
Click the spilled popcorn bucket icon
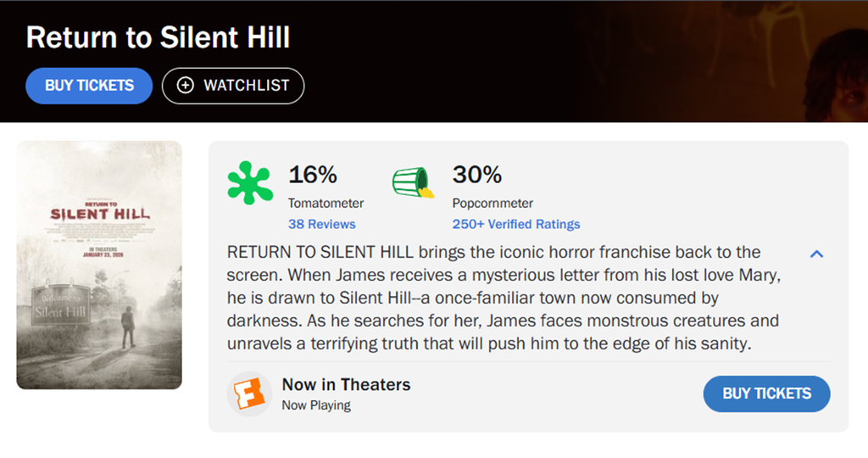pyautogui.click(x=413, y=182)
